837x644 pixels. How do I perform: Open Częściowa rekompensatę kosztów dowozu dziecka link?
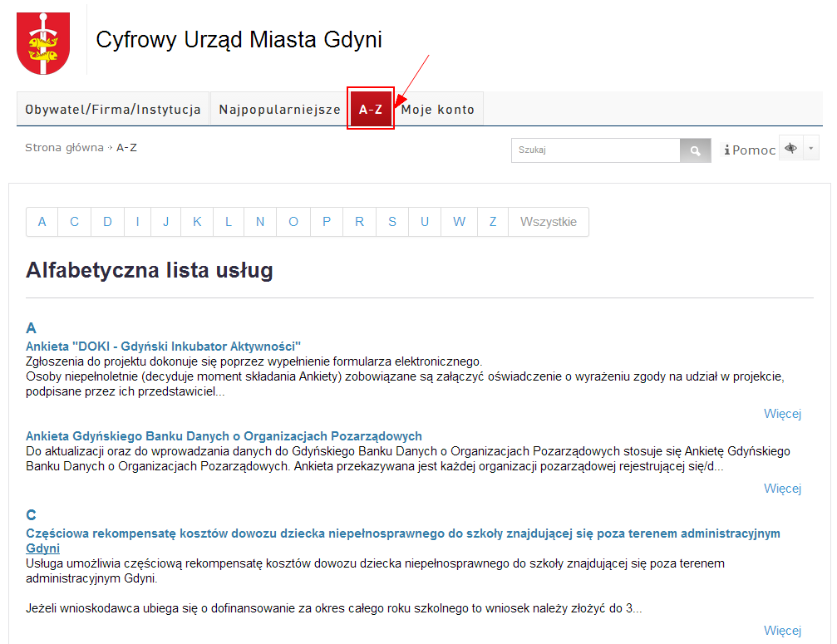402,533
